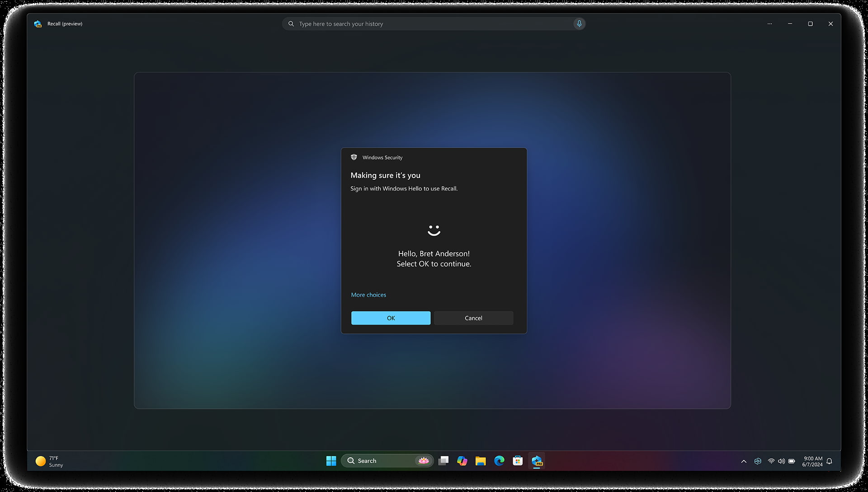
Task: Launch Microsoft Edge from the taskbar
Action: click(499, 461)
